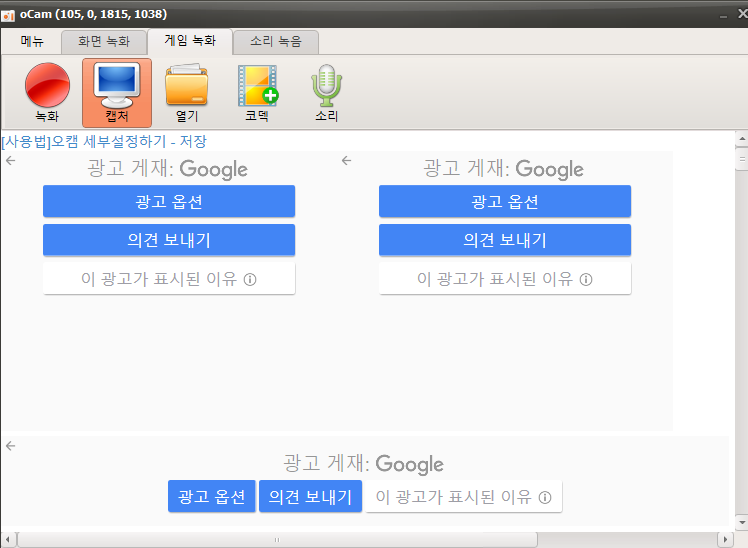748x548 pixels.
Task: Open the 오캠 세부설정하기 - 저장 link
Action: tap(104, 141)
